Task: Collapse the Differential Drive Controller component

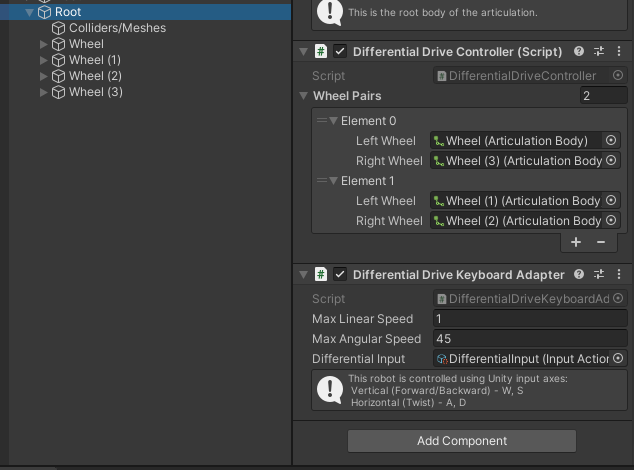Action: click(x=303, y=51)
